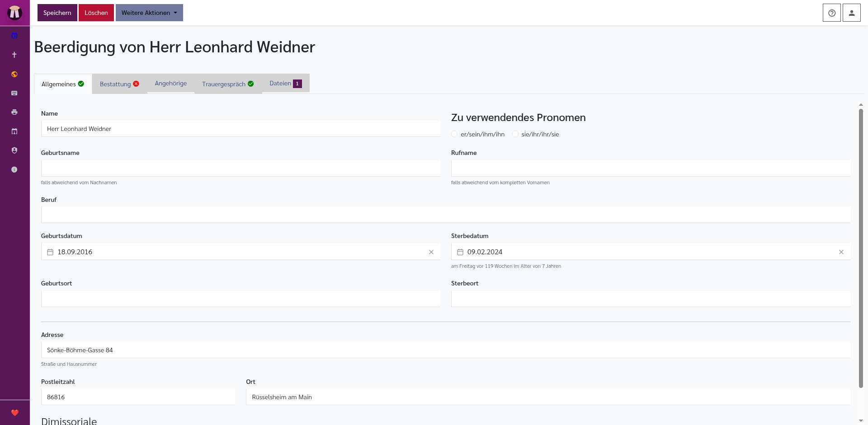
Task: Open Geburtsdatum calendar picker icon
Action: pos(50,252)
